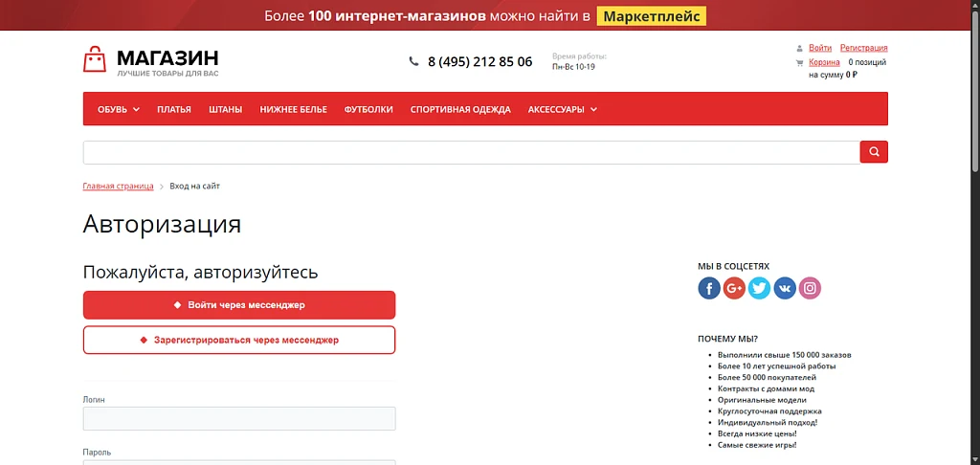Viewport: 980px width, 465px height.
Task: Click Выполнили свыше 150 000 заказов item
Action: pos(785,355)
